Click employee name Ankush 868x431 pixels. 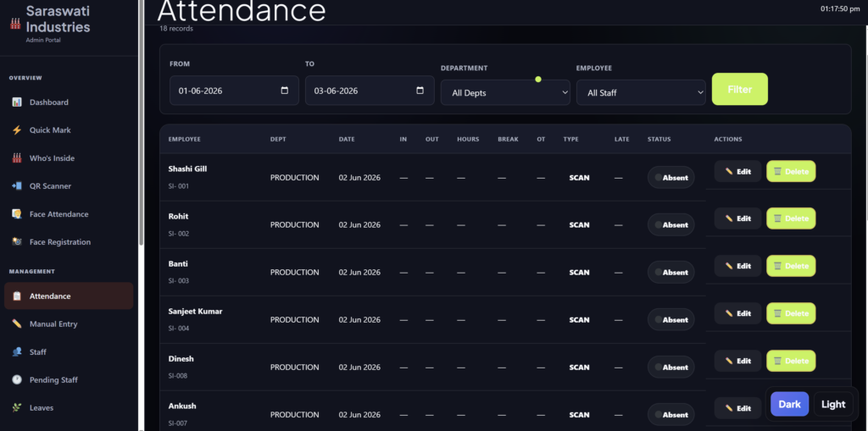tap(182, 406)
